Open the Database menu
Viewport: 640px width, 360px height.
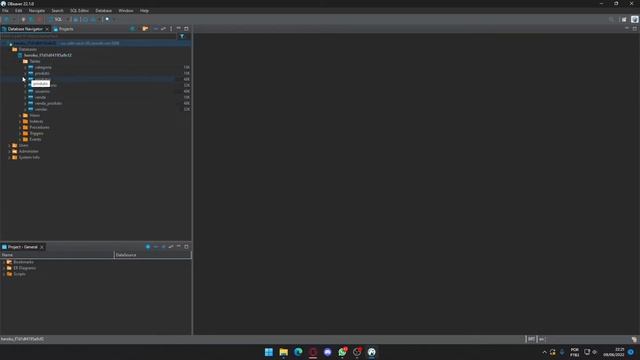click(x=103, y=11)
